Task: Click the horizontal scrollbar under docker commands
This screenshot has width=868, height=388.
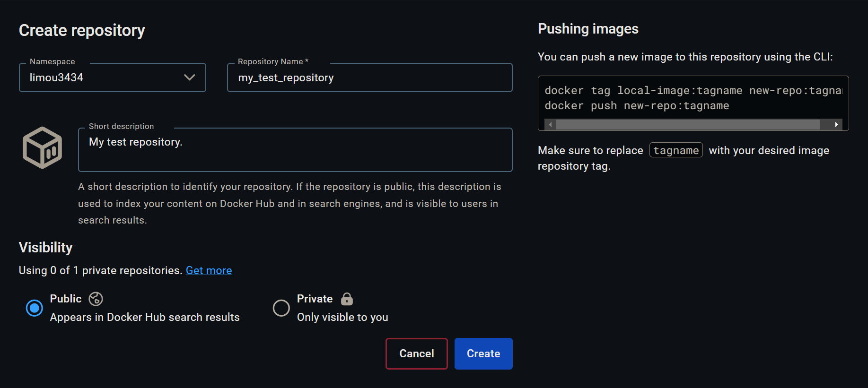Action: (x=687, y=124)
